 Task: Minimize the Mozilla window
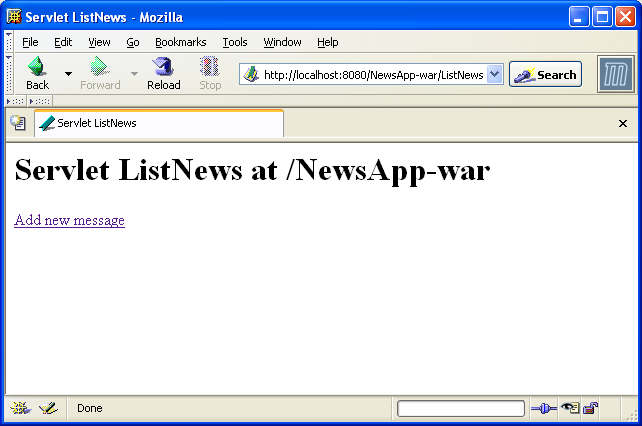pos(579,17)
